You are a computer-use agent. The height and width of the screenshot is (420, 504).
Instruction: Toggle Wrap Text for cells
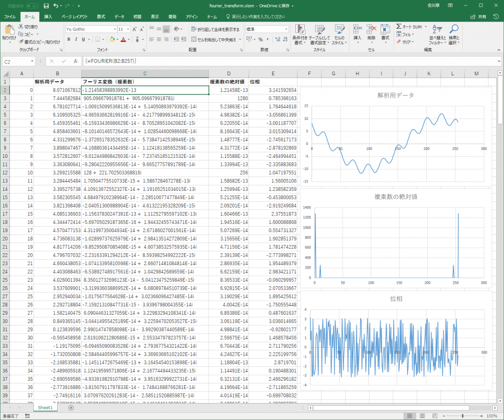point(215,29)
